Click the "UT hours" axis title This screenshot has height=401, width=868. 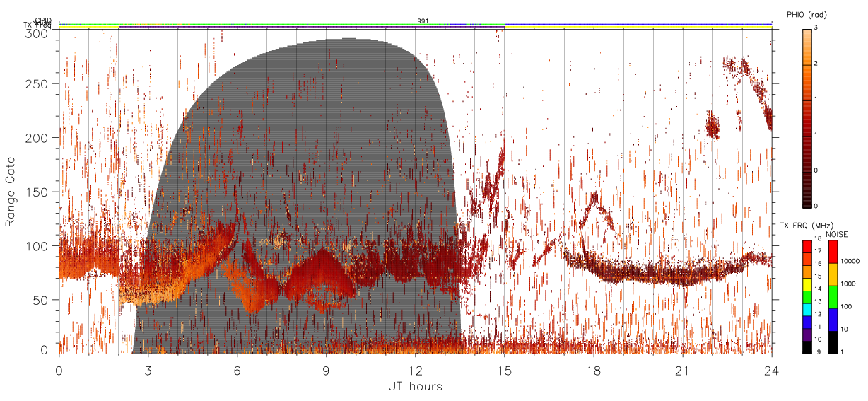click(x=415, y=387)
